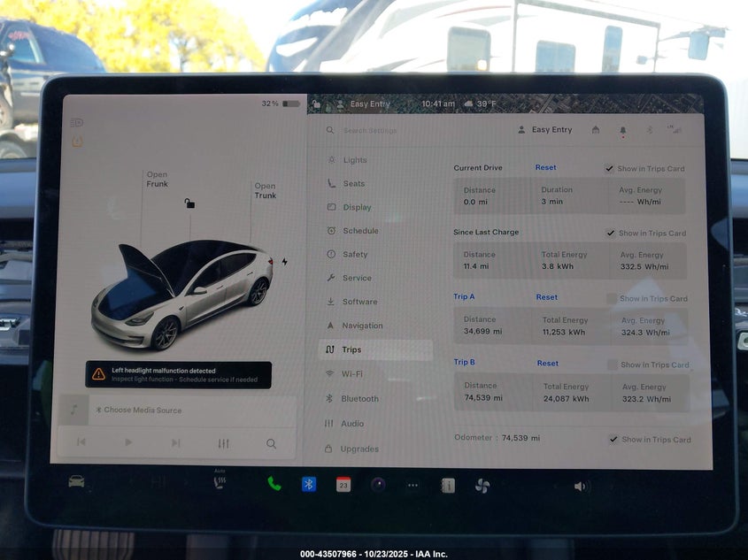Enable Trip A Show in Trips Card

point(612,299)
